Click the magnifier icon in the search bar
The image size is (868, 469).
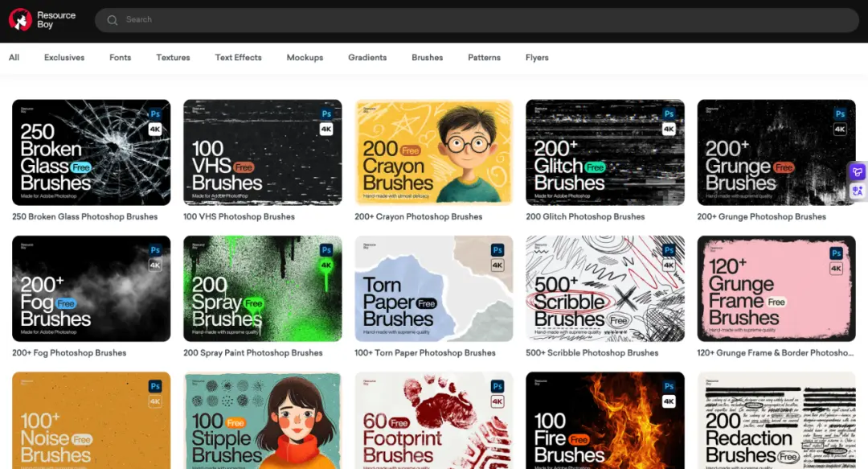113,20
